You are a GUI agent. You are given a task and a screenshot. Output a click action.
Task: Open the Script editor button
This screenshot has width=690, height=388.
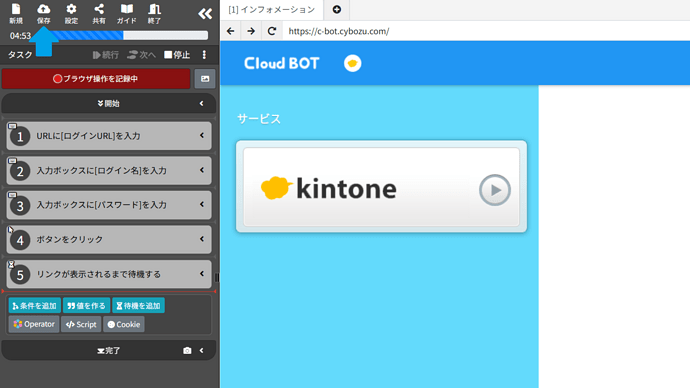coord(81,324)
